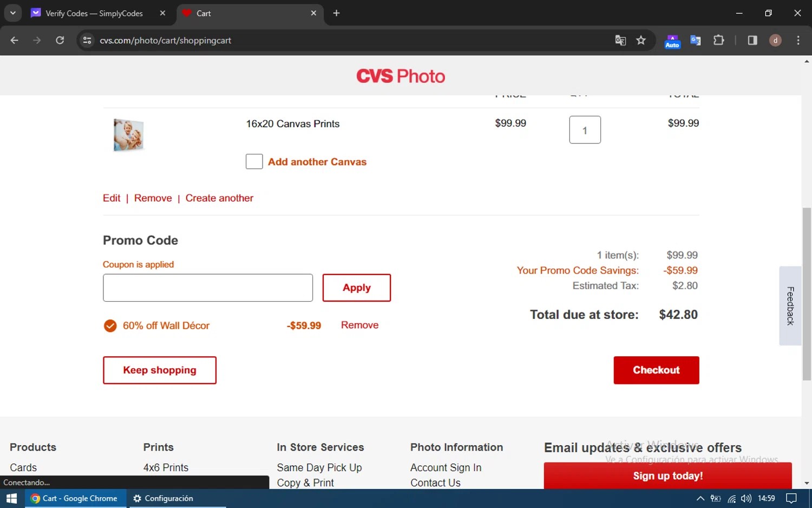The width and height of the screenshot is (812, 508).
Task: Open the 16x20 canvas thumbnail
Action: click(128, 135)
